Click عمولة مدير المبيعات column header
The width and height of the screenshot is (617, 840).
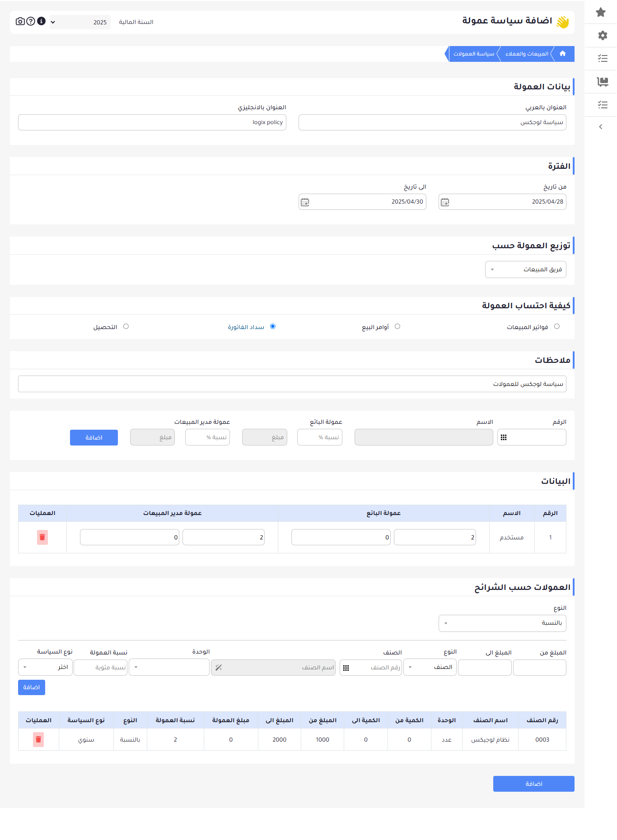tap(173, 513)
